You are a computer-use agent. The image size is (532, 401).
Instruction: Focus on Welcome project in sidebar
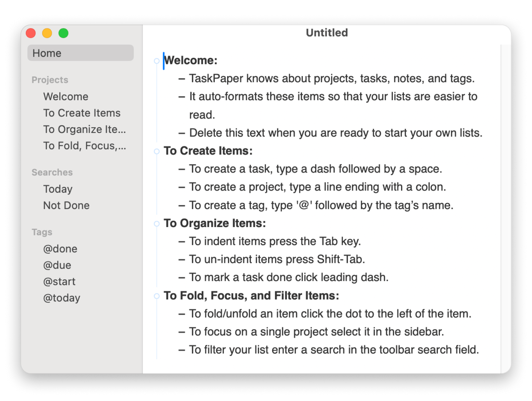[66, 96]
